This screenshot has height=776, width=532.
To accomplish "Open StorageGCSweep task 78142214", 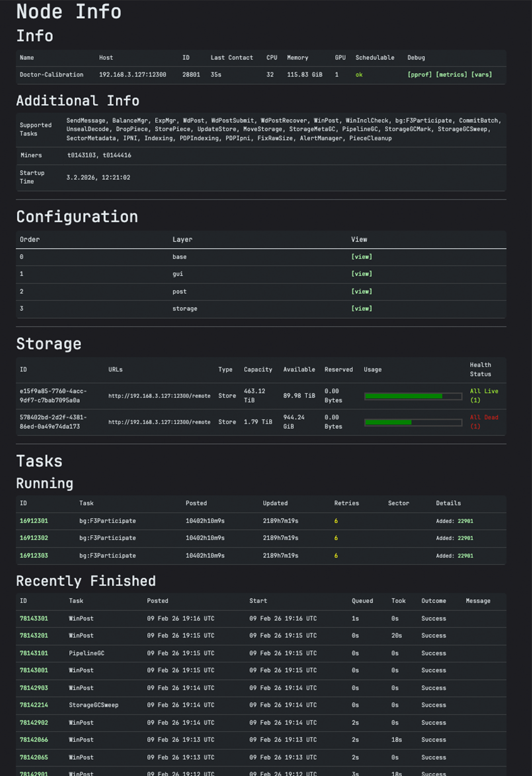I will pyautogui.click(x=34, y=705).
